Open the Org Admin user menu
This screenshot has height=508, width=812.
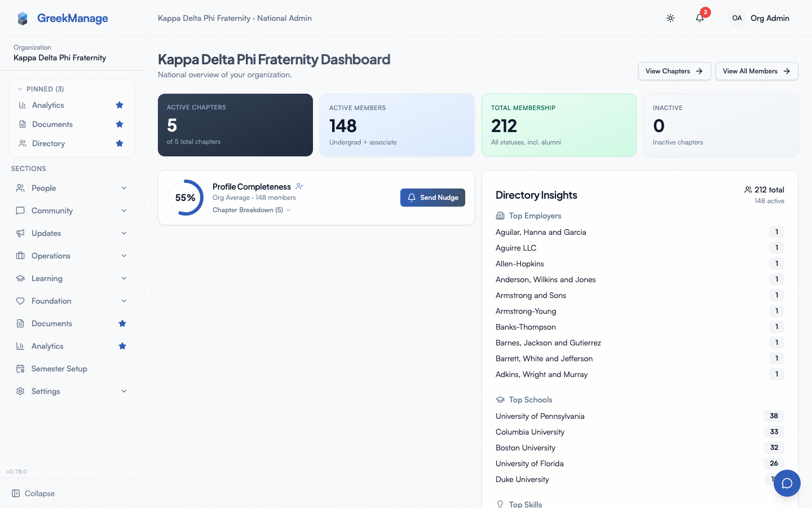tap(759, 18)
